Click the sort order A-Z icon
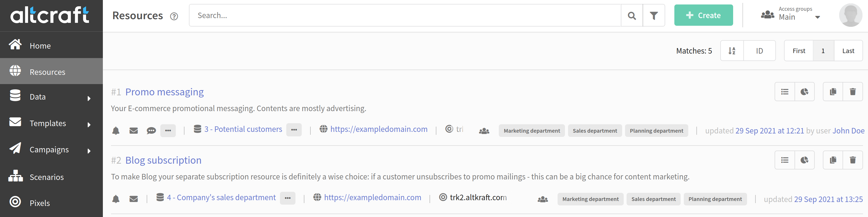The image size is (868, 217). 732,51
